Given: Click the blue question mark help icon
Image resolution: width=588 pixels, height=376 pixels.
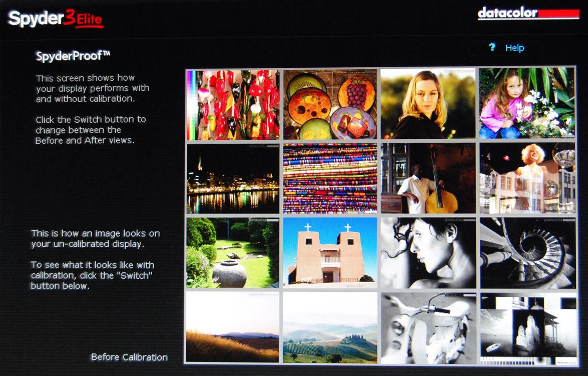Looking at the screenshot, I should [x=492, y=47].
